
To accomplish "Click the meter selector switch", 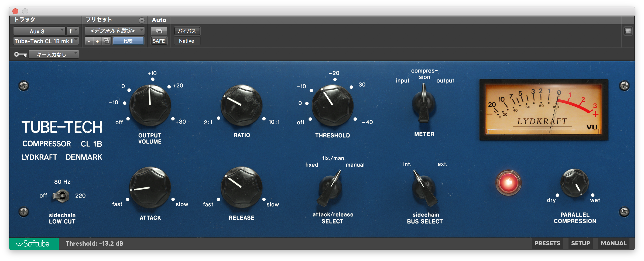I will pos(424,103).
